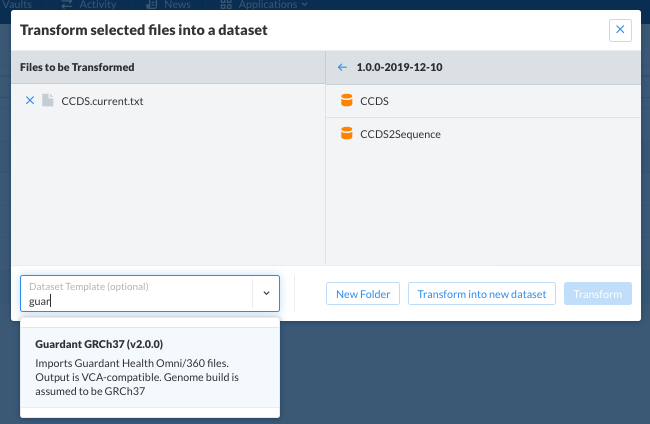Click the New Folder button
Image resolution: width=650 pixels, height=424 pixels.
(363, 294)
